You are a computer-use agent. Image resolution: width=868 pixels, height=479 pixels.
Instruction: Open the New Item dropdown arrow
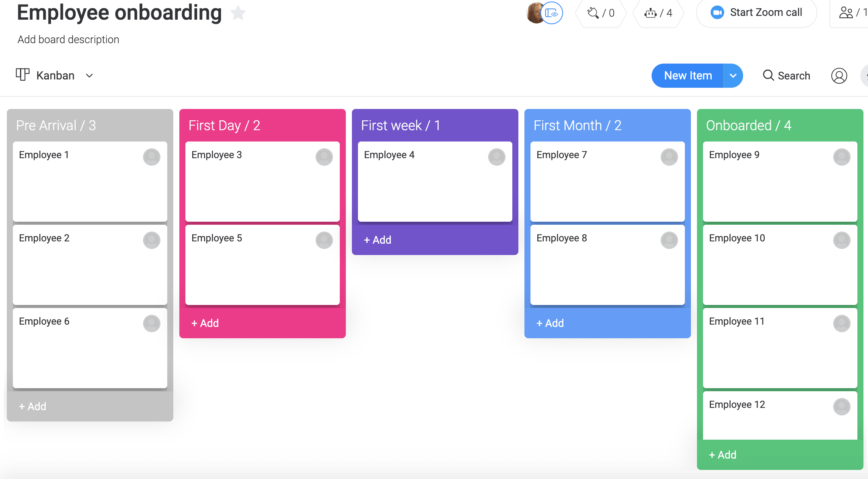tap(733, 76)
